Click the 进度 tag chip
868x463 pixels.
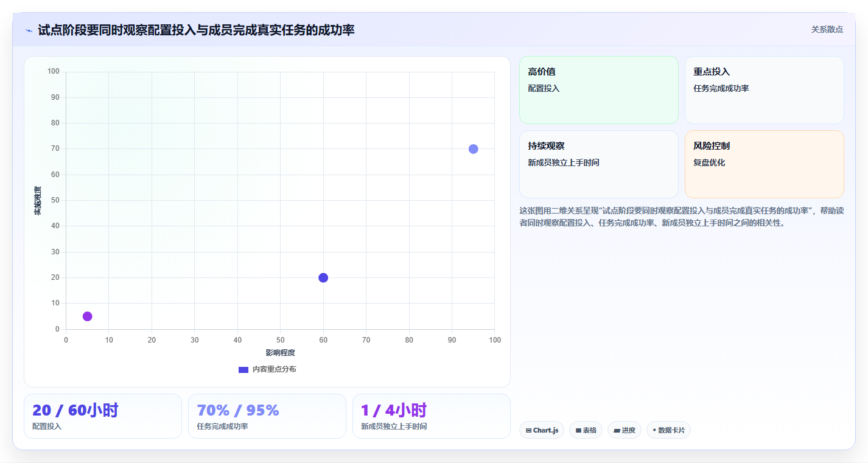(x=625, y=430)
